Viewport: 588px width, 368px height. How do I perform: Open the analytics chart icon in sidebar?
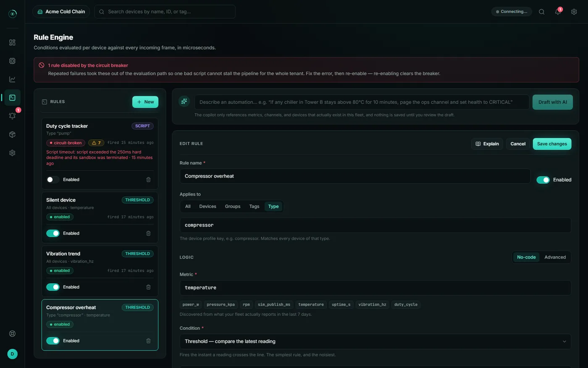[x=12, y=79]
